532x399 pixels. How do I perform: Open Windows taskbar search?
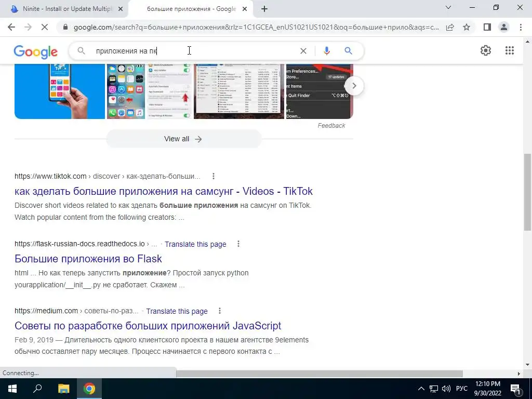[x=37, y=389]
